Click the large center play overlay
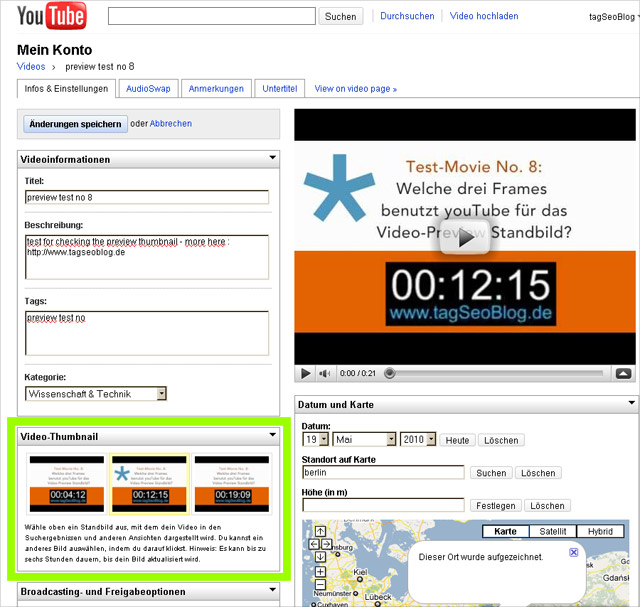The height and width of the screenshot is (607, 640). click(x=464, y=237)
